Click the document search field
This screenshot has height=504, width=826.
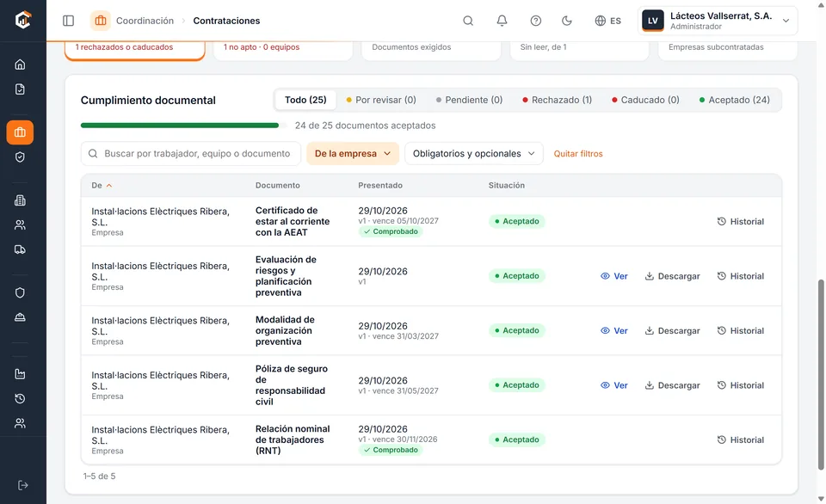pyautogui.click(x=191, y=153)
